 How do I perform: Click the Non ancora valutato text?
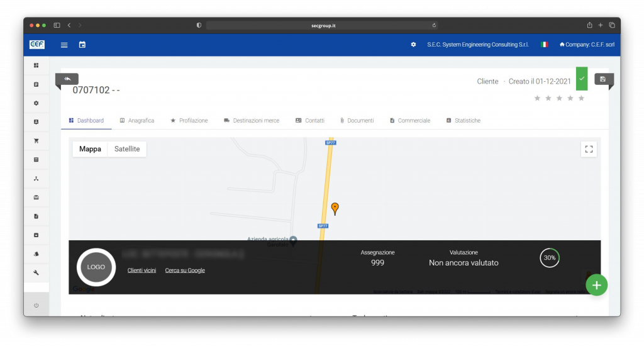click(464, 263)
